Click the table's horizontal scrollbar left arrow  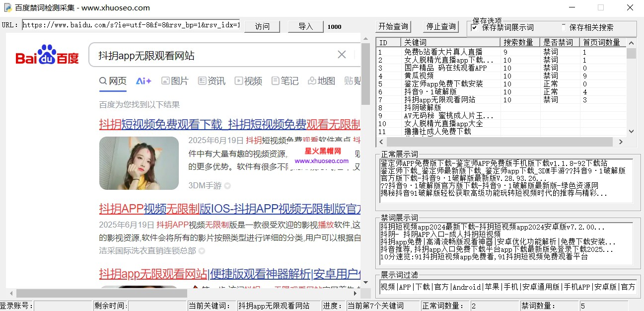pos(380,142)
